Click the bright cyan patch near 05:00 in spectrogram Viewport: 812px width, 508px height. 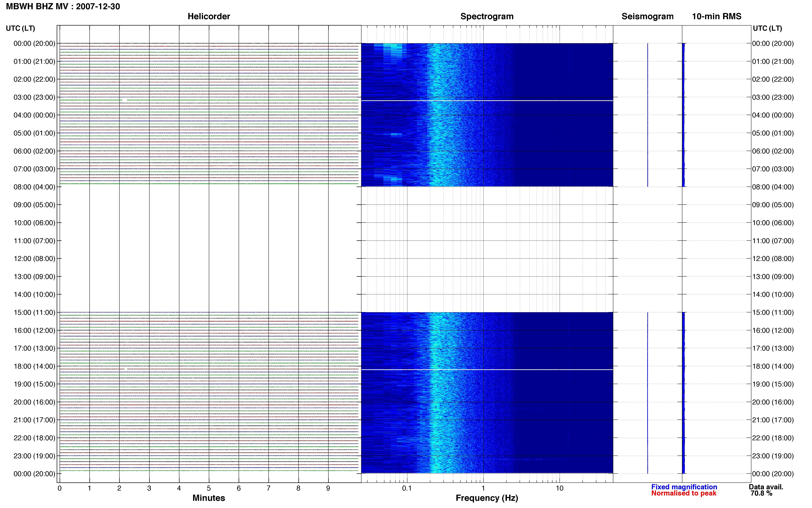[x=396, y=134]
